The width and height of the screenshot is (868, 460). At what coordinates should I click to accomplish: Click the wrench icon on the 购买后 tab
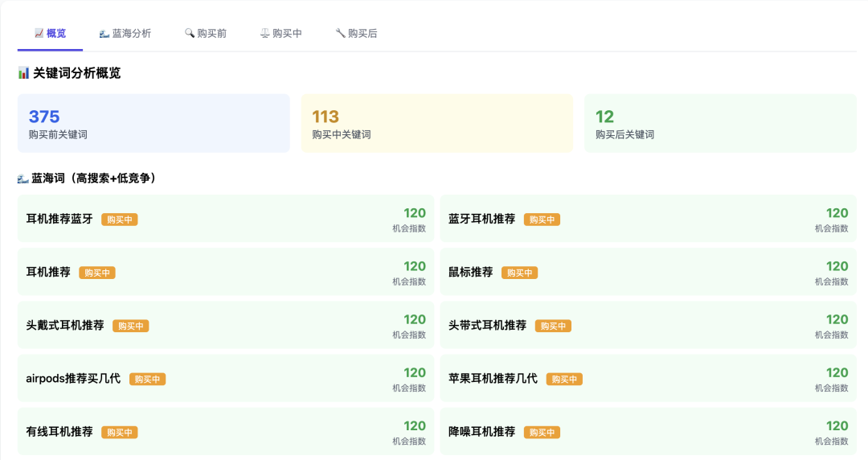340,34
